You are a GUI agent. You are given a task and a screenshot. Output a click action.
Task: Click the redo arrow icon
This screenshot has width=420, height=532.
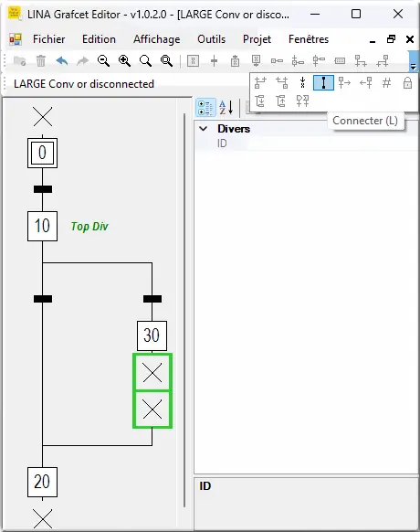pyautogui.click(x=82, y=61)
